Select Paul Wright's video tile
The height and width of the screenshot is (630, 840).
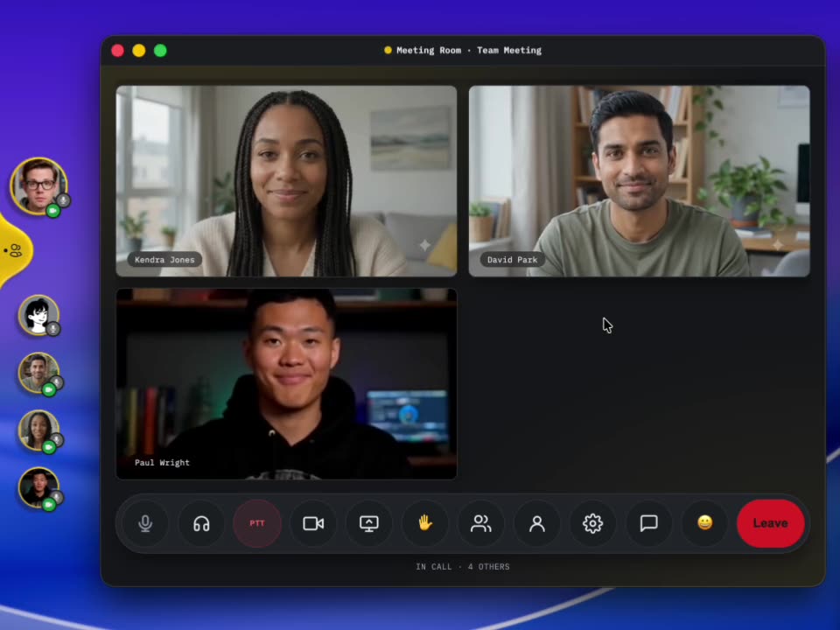[x=287, y=383]
